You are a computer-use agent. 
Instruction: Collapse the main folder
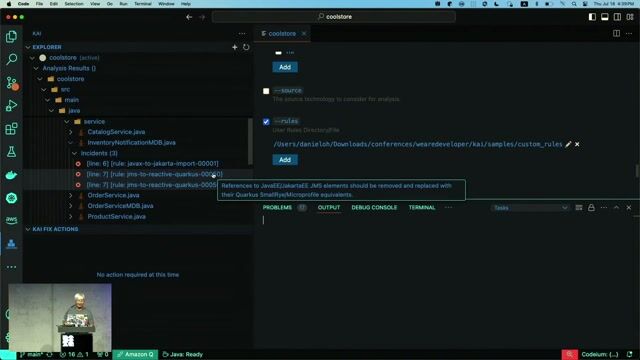pos(48,100)
